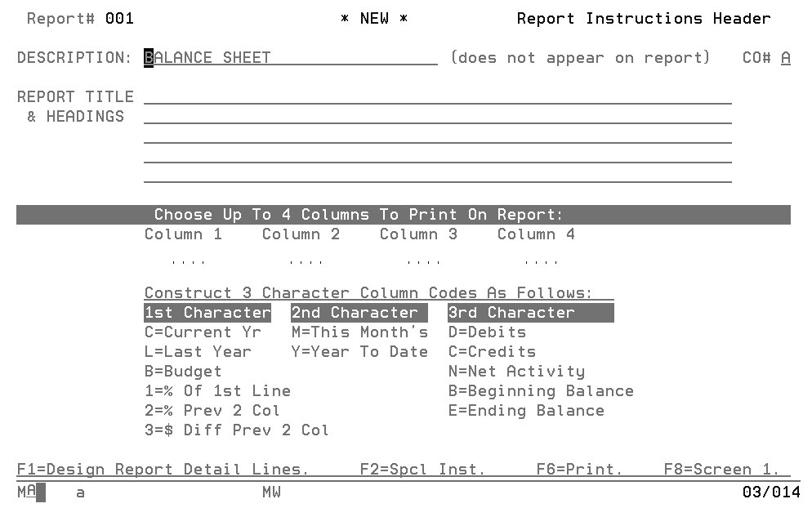Image resolution: width=812 pixels, height=508 pixels.
Task: Click the Column 3 label
Action: coord(418,234)
